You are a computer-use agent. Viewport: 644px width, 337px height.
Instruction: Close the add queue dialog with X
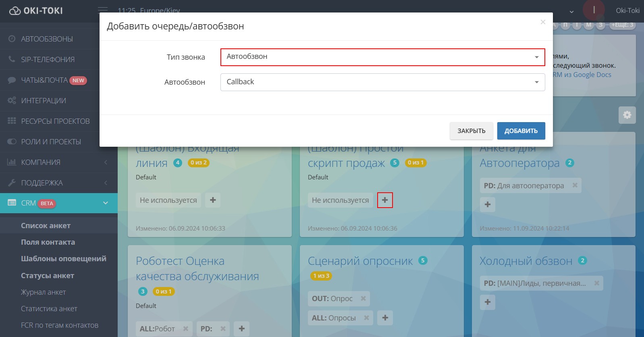coord(543,22)
